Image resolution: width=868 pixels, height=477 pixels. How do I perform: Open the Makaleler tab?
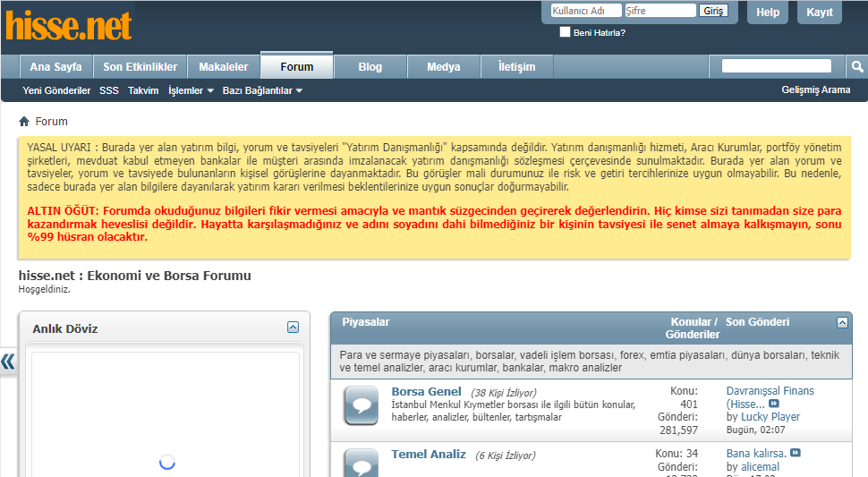(x=224, y=67)
